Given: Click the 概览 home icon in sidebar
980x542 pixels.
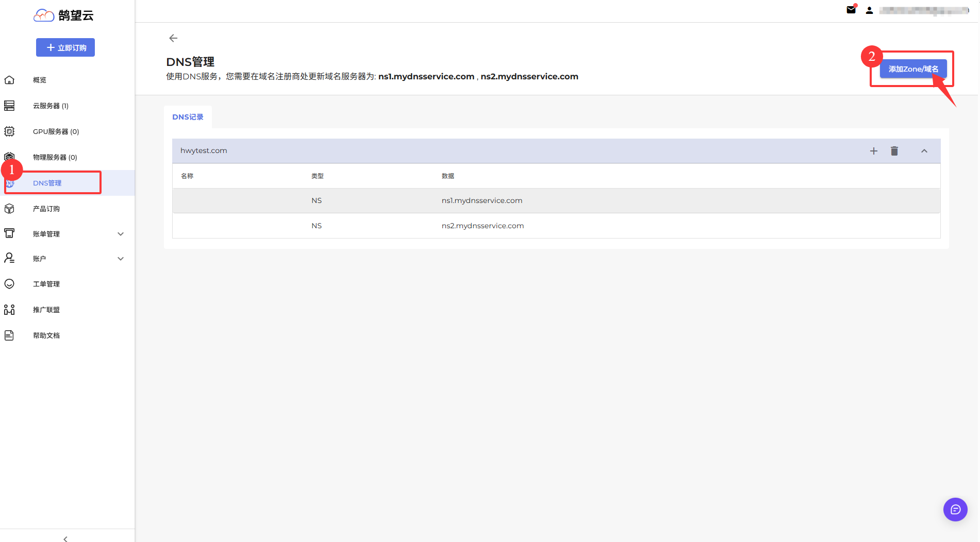Looking at the screenshot, I should pos(9,80).
